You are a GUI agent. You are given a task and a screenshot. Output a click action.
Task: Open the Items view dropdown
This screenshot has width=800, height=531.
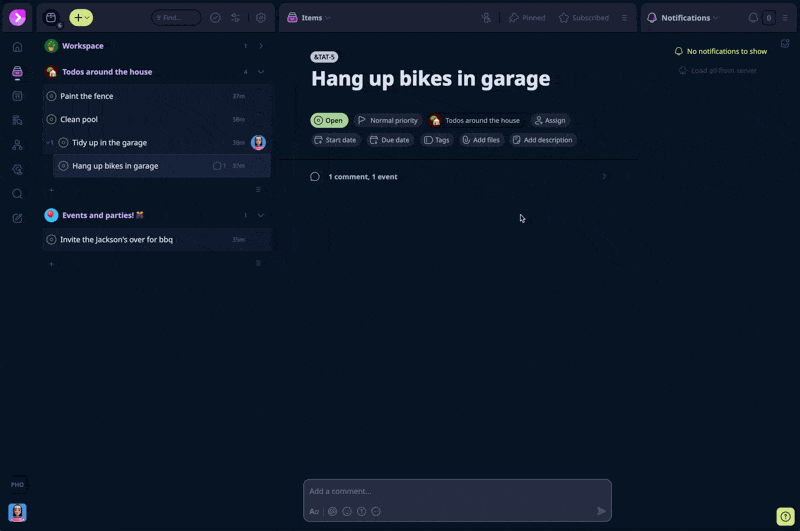[309, 18]
